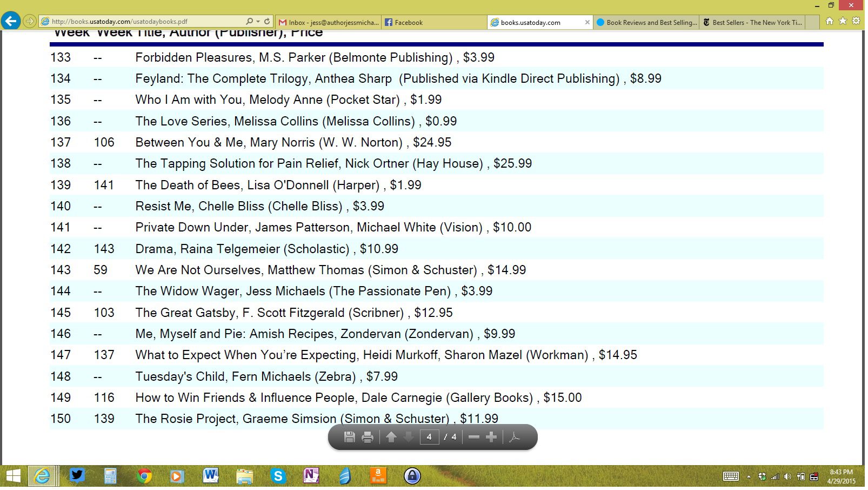The width and height of the screenshot is (868, 490).
Task: Zoom in with the plus icon
Action: tap(491, 437)
